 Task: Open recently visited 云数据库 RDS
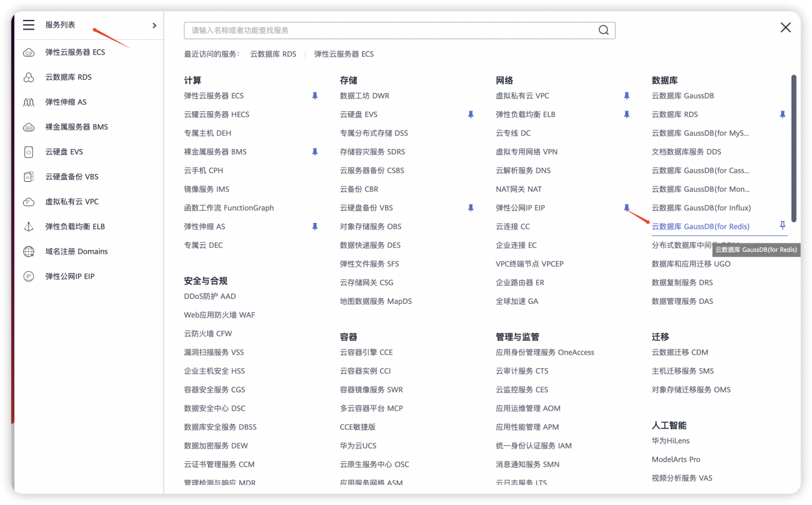[x=273, y=54]
